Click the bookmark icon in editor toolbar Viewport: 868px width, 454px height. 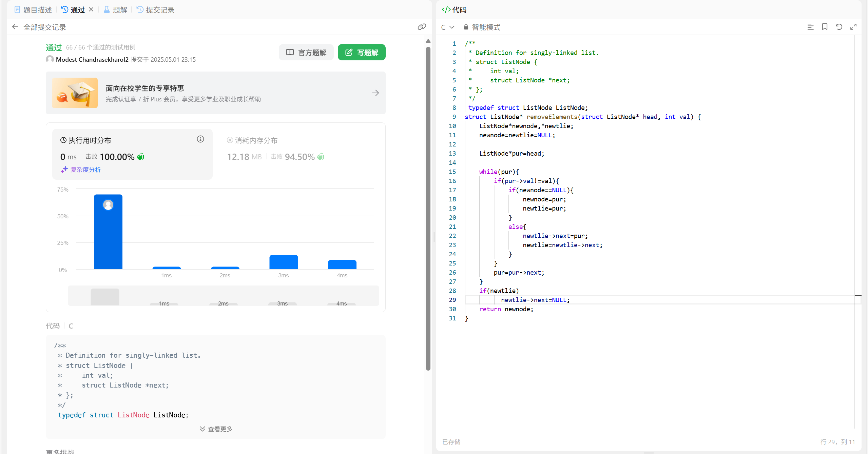point(825,27)
